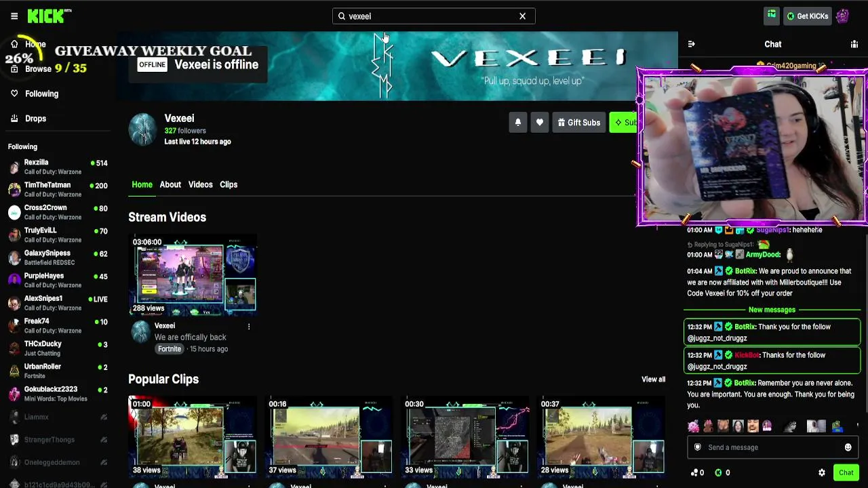The height and width of the screenshot is (488, 868).
Task: Click the New messages divider in chat
Action: pos(772,310)
